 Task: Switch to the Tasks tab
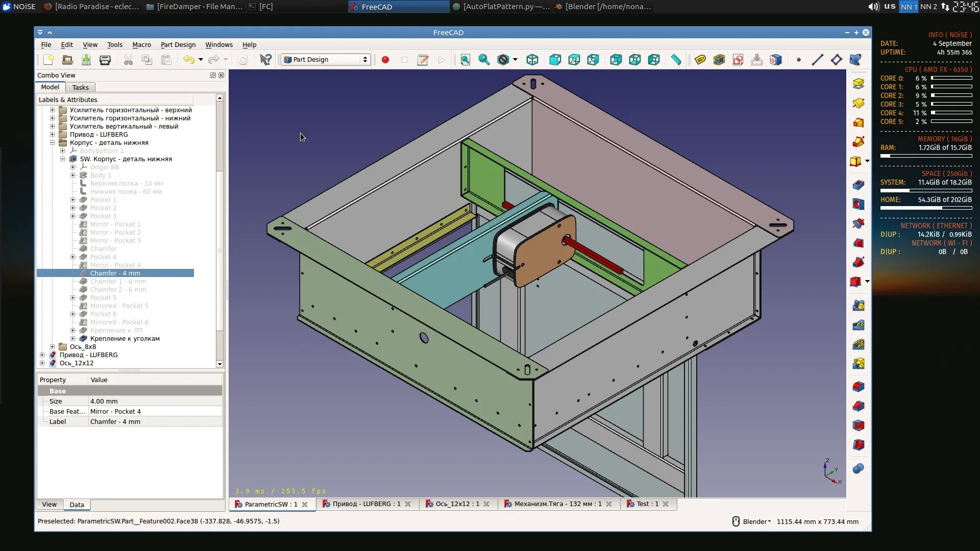tap(80, 87)
